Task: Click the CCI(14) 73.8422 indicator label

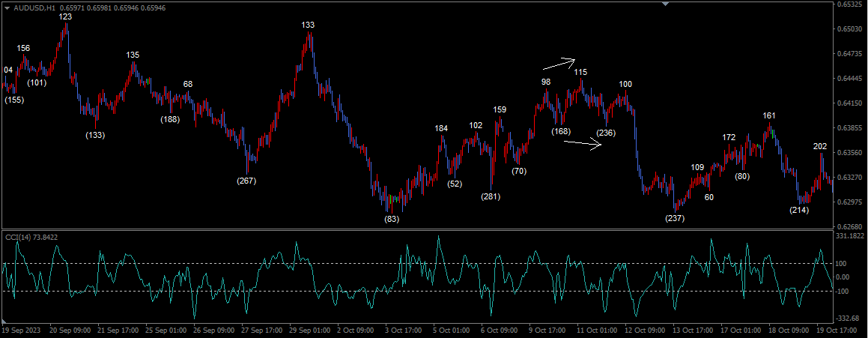Action: coord(31,237)
